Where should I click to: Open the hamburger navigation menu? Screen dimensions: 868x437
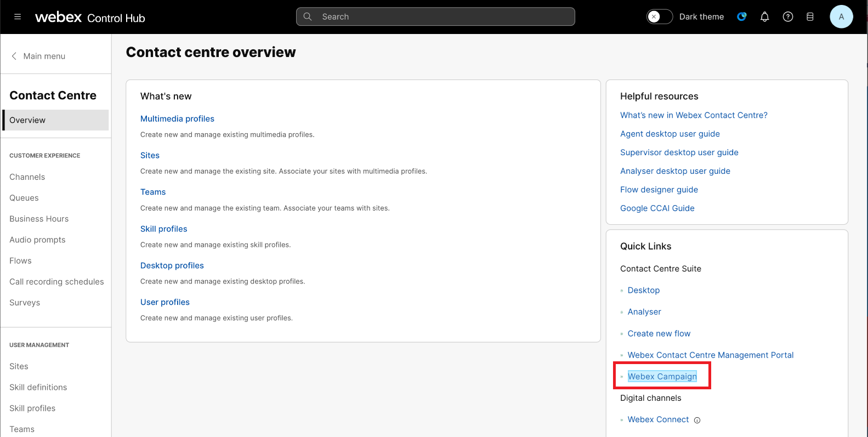pyautogui.click(x=18, y=17)
